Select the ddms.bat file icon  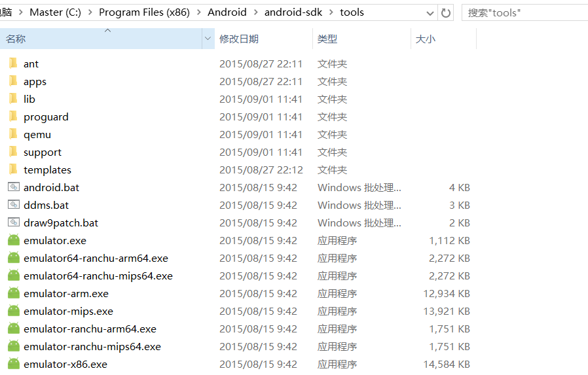click(x=14, y=205)
